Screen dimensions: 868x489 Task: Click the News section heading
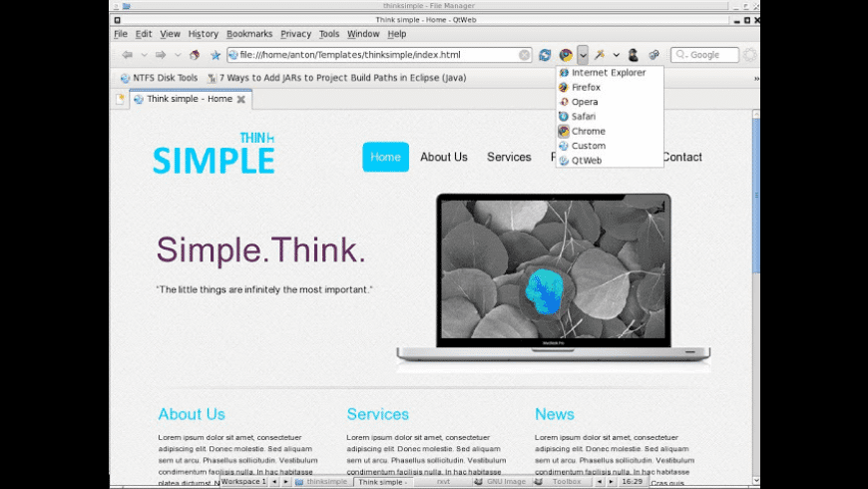tap(554, 414)
